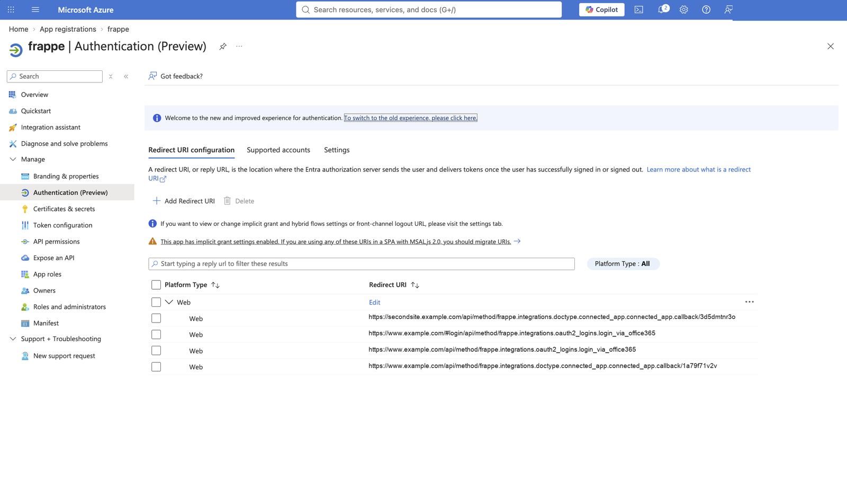
Task: Open the Platform Type : All filter
Action: pyautogui.click(x=623, y=264)
